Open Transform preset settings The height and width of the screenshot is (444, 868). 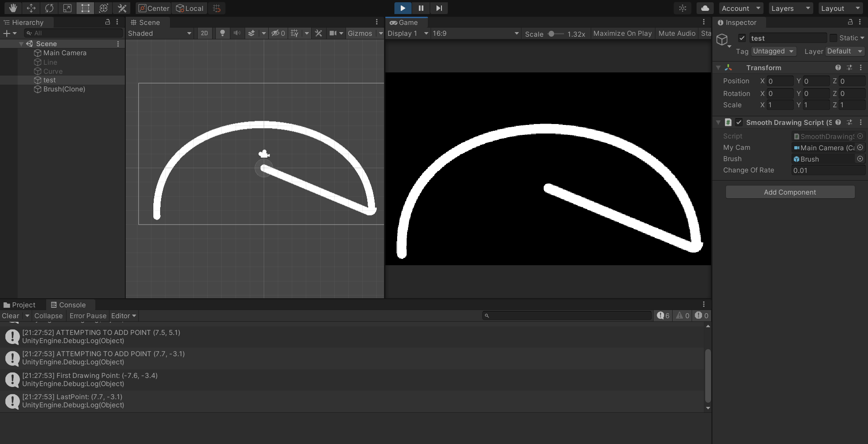(x=849, y=67)
